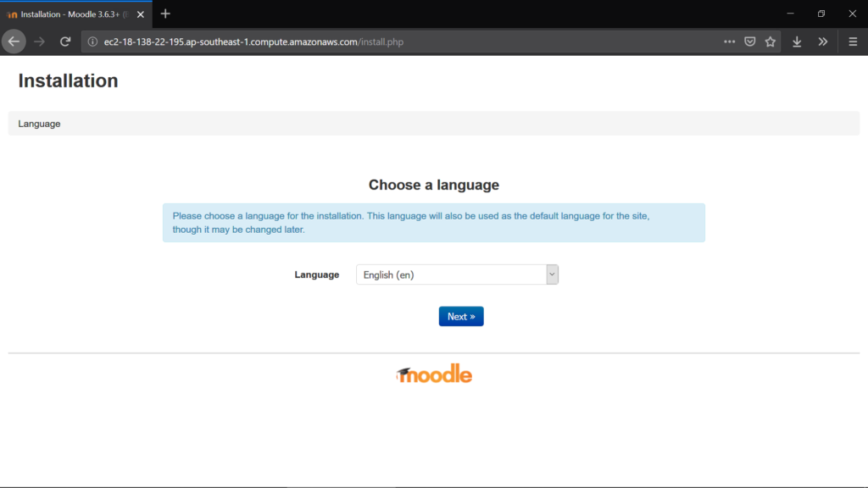
Task: Minimize the browser window
Action: click(x=791, y=14)
